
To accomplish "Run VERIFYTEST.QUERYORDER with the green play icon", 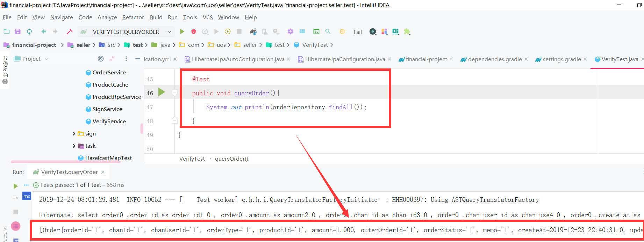I will 182,31.
